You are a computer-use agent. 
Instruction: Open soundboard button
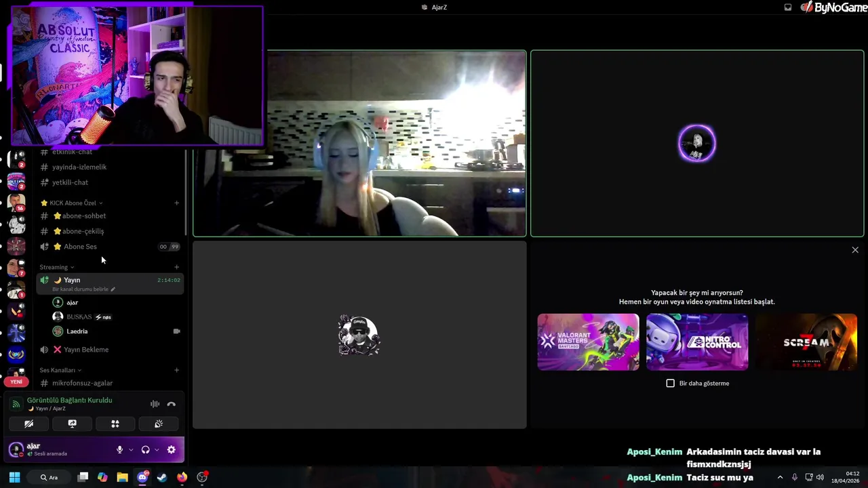point(159,424)
